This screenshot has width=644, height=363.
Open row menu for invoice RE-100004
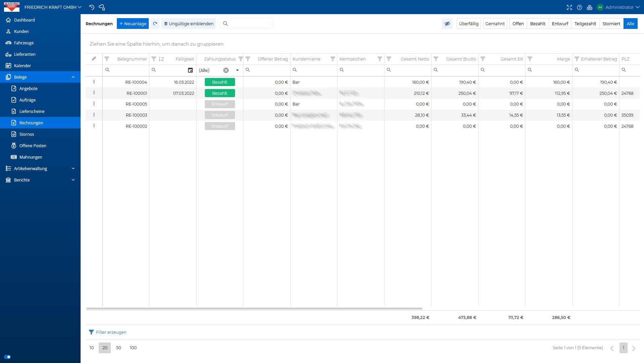coord(94,82)
